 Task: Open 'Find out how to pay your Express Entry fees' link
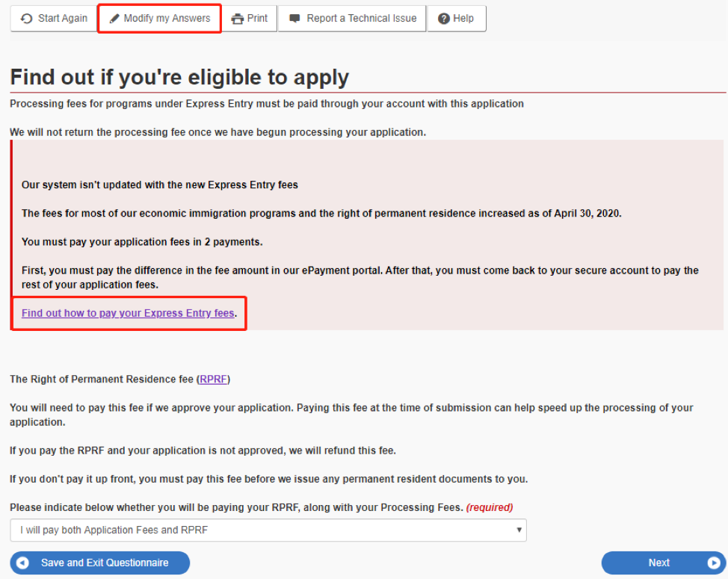[128, 313]
